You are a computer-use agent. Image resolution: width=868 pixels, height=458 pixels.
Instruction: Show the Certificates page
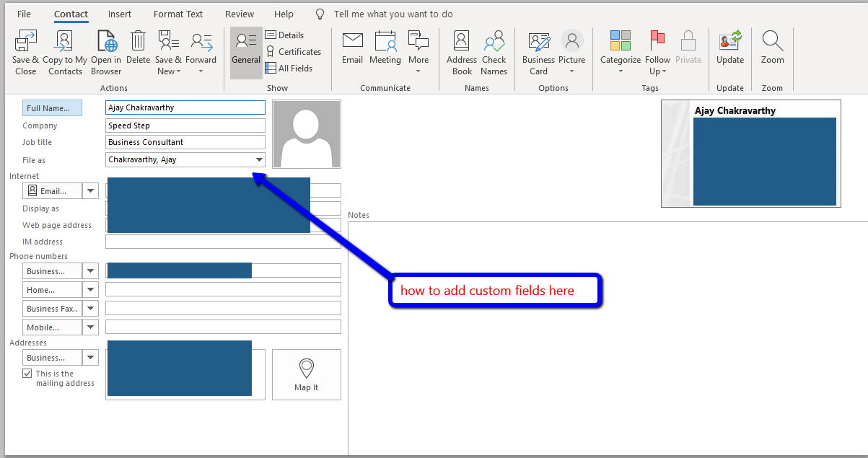[293, 51]
